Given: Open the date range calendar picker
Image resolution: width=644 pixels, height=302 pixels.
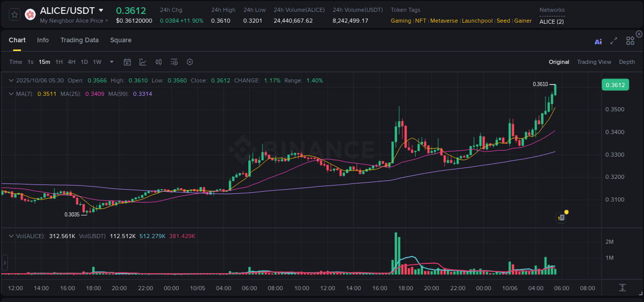Looking at the screenshot, I should coord(127,62).
